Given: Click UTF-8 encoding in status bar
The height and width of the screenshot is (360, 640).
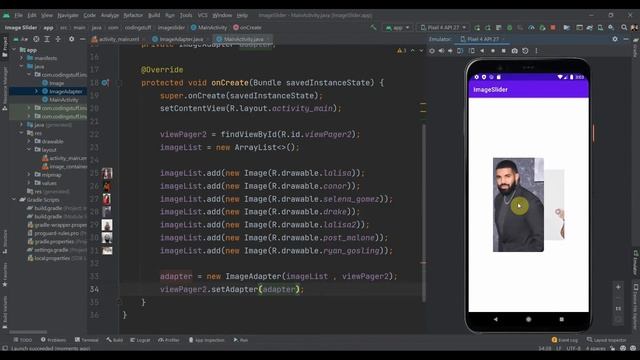Looking at the screenshot, I should (x=573, y=348).
